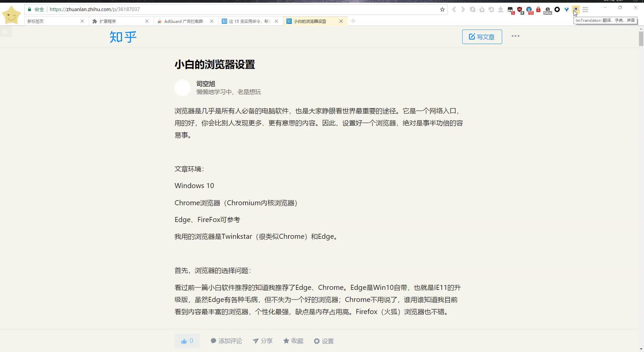Open the browser hamburger menu

(585, 10)
